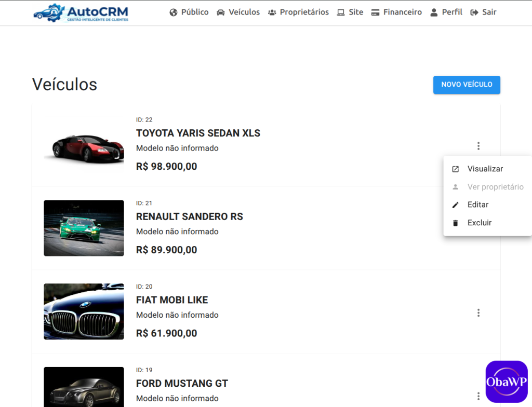Click the sign-out icon beside Sair

[474, 12]
